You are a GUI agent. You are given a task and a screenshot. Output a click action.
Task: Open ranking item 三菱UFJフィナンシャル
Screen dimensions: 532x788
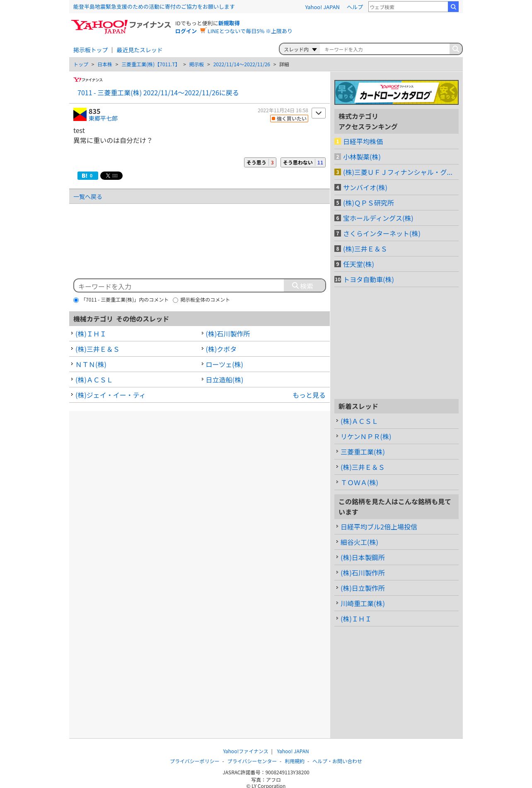(398, 172)
